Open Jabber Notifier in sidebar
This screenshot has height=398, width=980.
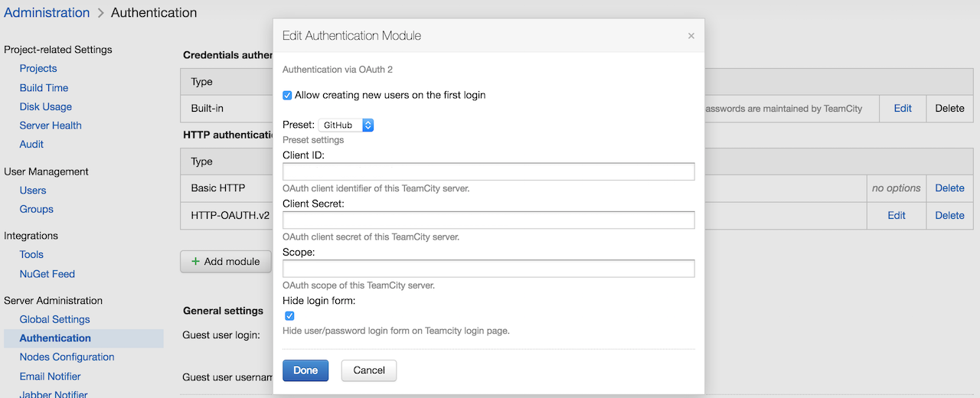pos(54,395)
